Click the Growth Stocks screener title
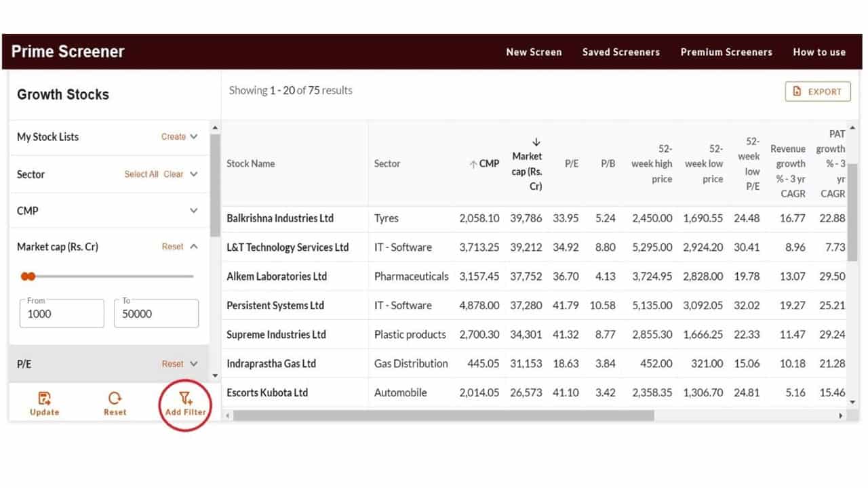Viewport: 868px width, 488px height. coord(63,94)
